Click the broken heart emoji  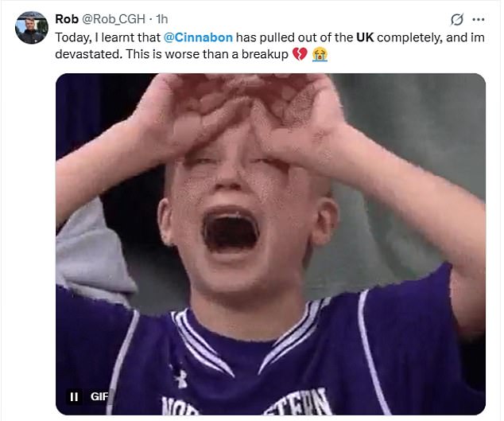[300, 54]
